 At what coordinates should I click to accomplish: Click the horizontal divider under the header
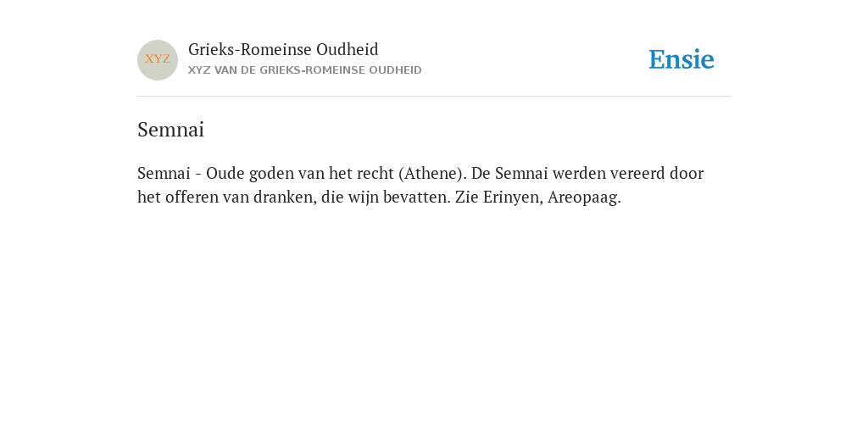(x=434, y=97)
